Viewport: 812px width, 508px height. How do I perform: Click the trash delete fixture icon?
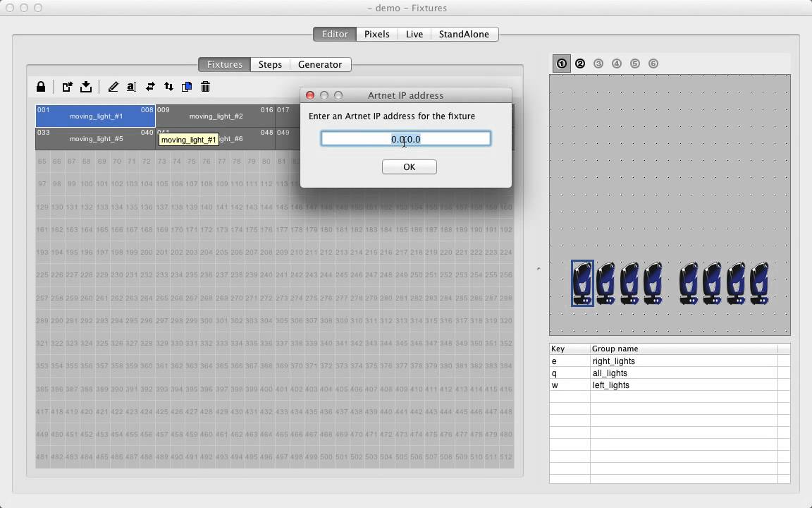coord(206,87)
